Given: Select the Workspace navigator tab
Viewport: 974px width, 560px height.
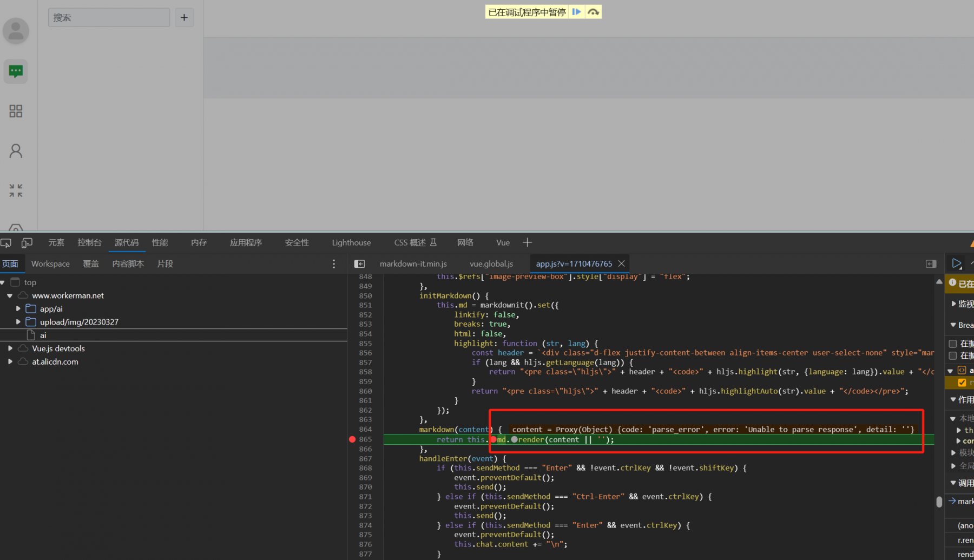Looking at the screenshot, I should 50,263.
